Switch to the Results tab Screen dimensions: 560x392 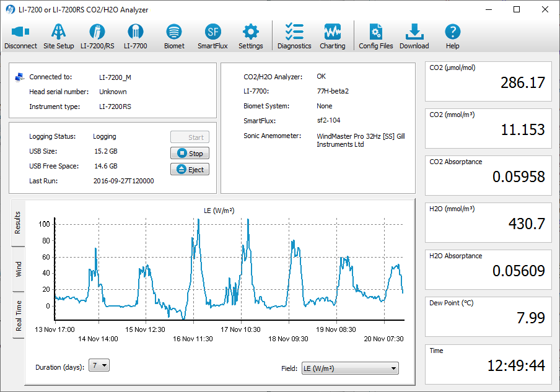(x=18, y=223)
